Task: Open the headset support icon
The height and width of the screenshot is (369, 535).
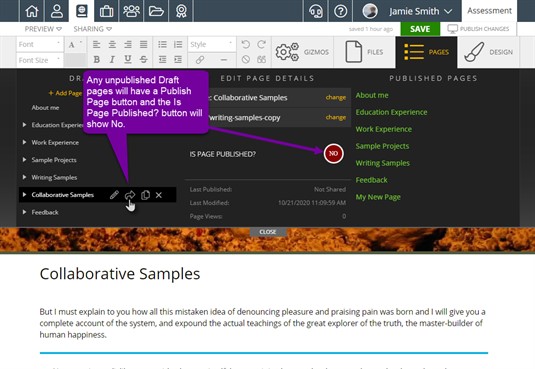Action: 316,11
